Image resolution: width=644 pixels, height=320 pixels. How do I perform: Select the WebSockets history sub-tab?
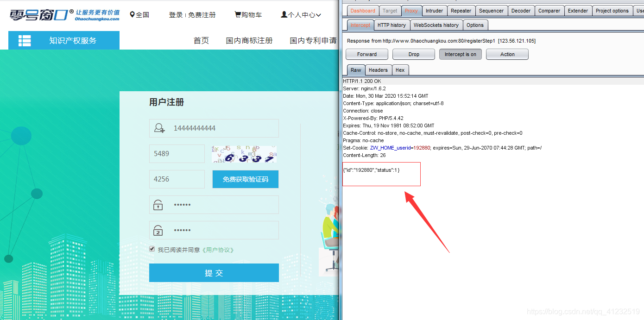pyautogui.click(x=436, y=25)
